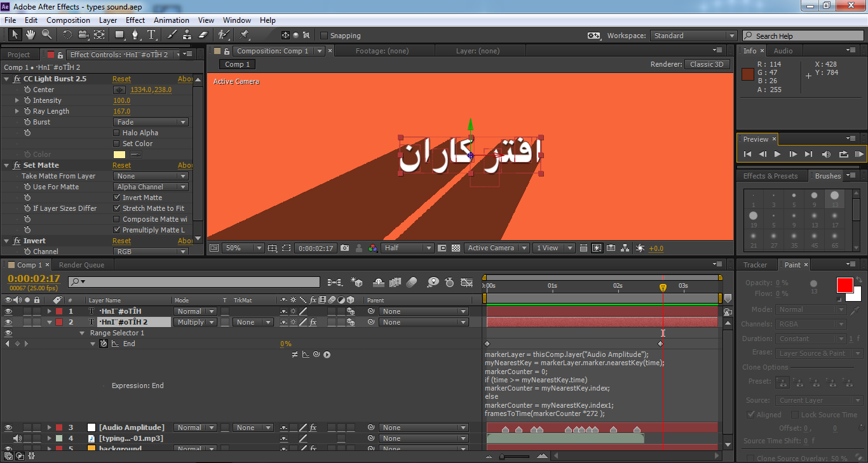Jump to first frame in Preview panel

[747, 154]
